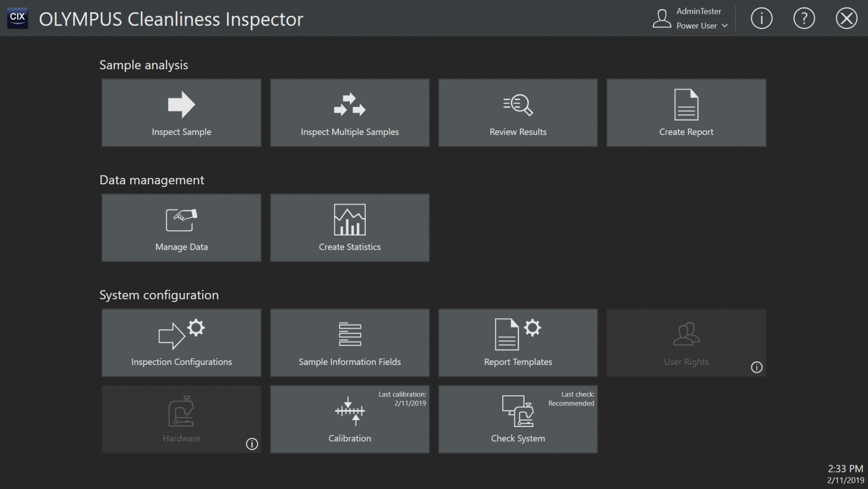Image resolution: width=868 pixels, height=489 pixels.
Task: Open Sample Information Fields tile
Action: click(x=349, y=343)
